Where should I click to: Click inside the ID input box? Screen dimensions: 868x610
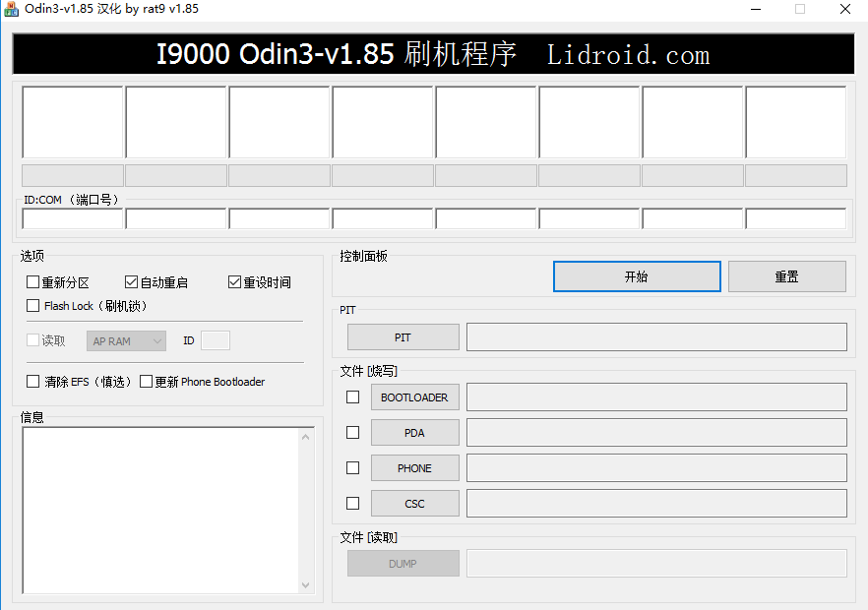pos(216,340)
